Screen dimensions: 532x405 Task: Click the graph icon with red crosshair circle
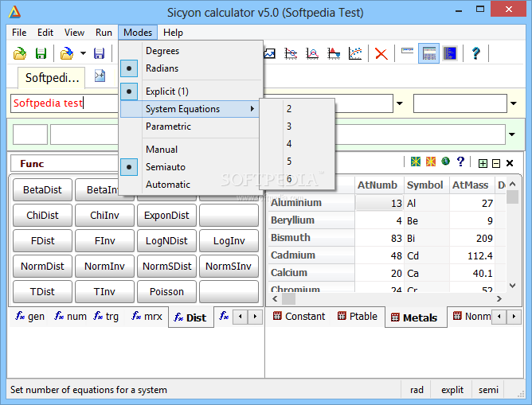(x=291, y=53)
